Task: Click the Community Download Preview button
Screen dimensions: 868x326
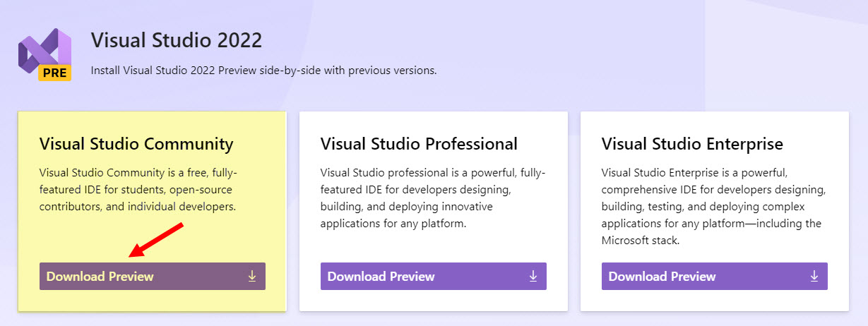Action: 153,277
